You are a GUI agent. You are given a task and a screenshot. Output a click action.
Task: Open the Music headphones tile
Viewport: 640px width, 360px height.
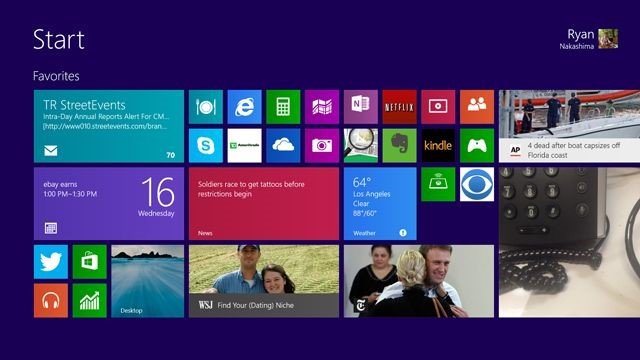[51, 300]
